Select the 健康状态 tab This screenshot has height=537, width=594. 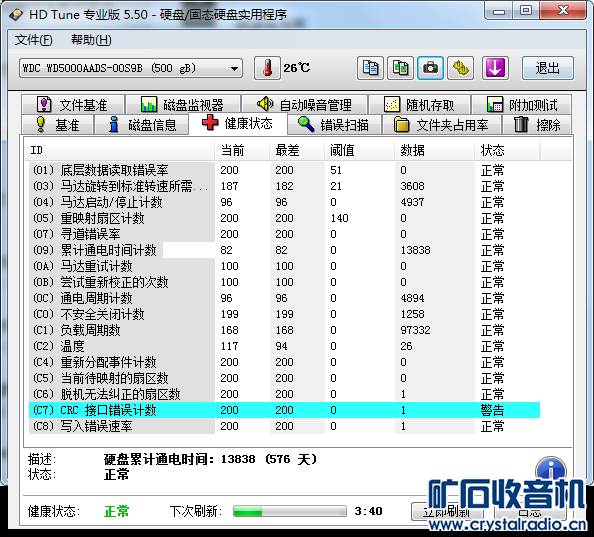[238, 123]
